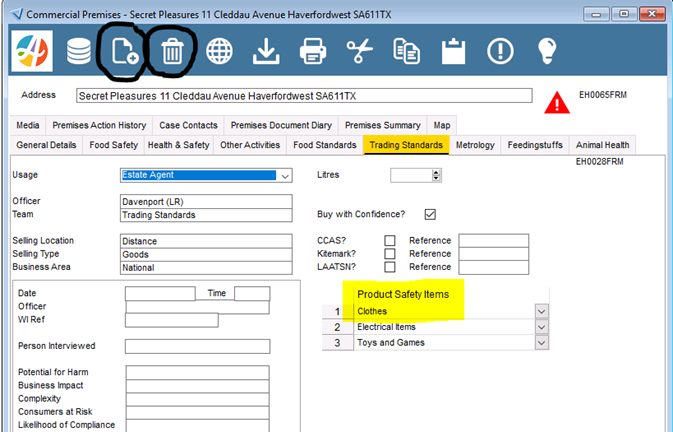The height and width of the screenshot is (432, 673).
Task: Click the Consumers at Risk field
Action: click(x=197, y=412)
